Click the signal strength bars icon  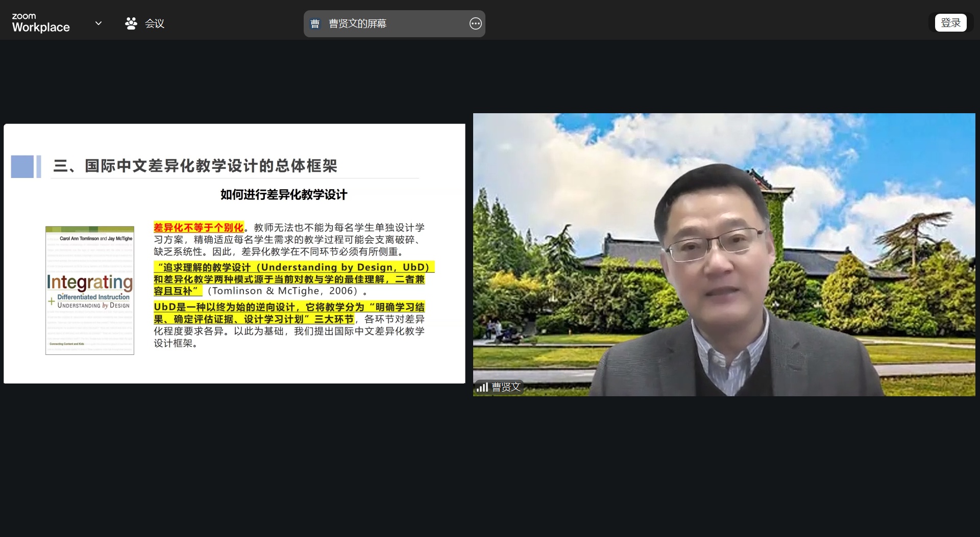pos(482,388)
